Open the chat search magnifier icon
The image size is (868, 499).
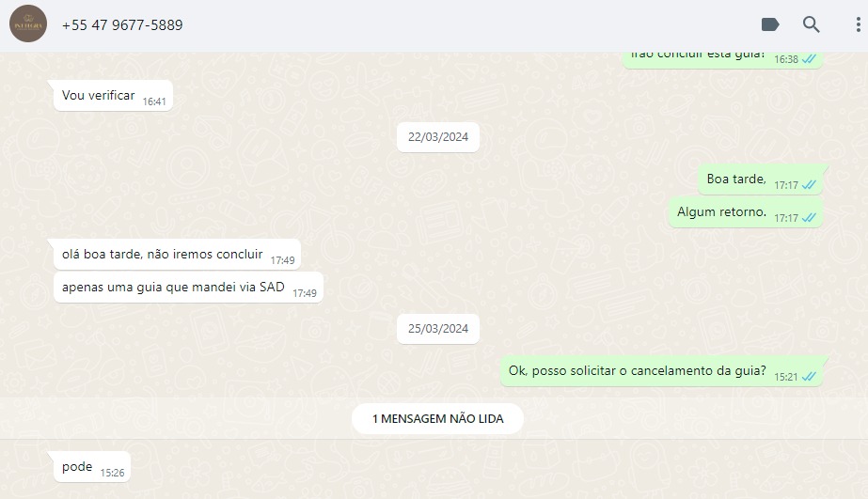click(x=811, y=24)
